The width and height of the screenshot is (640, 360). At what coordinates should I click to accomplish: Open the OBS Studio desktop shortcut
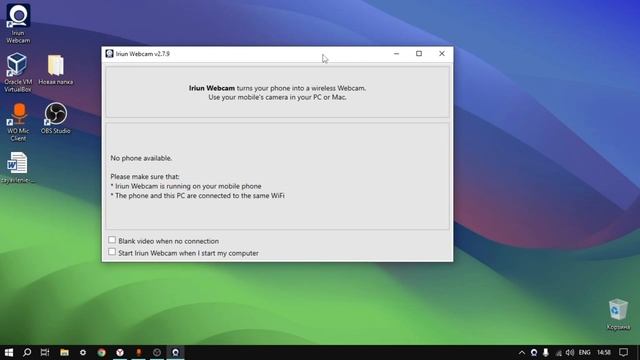pos(56,118)
